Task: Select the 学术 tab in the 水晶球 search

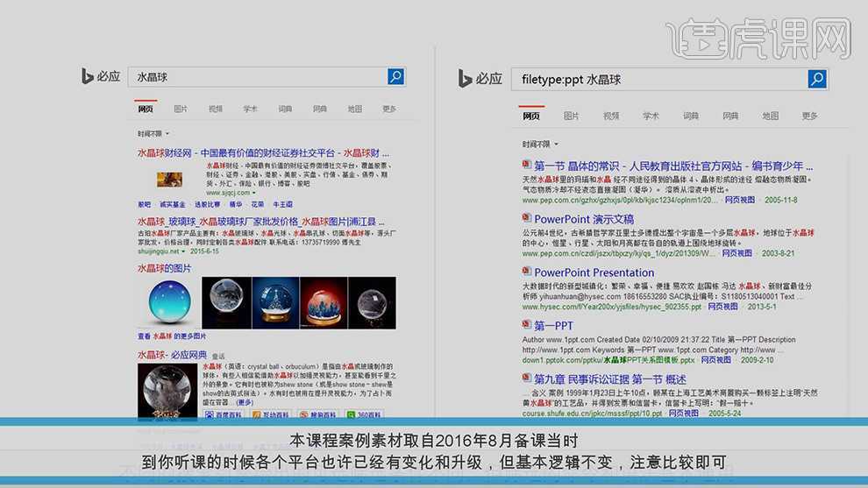Action: pyautogui.click(x=250, y=109)
